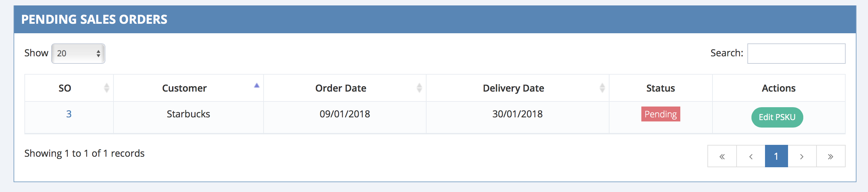Click the SO column sort arrows

[x=106, y=88]
